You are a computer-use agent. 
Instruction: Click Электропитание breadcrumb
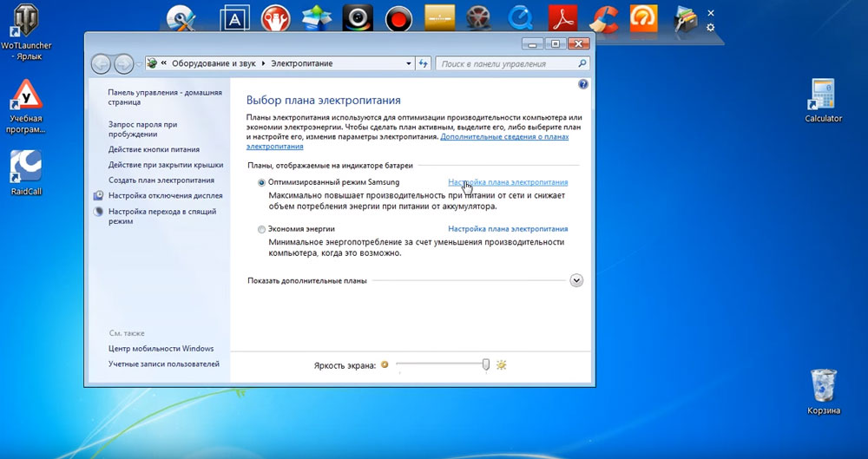302,63
